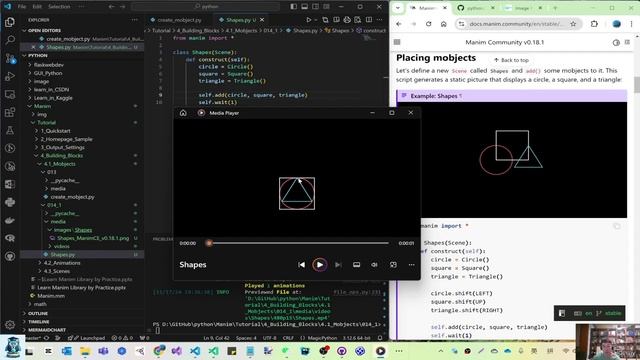This screenshot has height=360, width=640.
Task: Click VS Code Customize Layout button
Action: 327,7
